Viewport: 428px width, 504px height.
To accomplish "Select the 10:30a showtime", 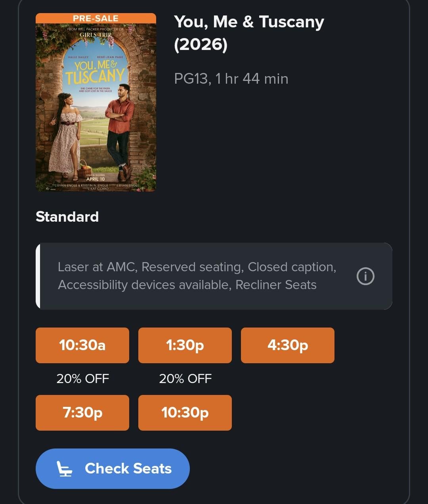I will pyautogui.click(x=82, y=345).
